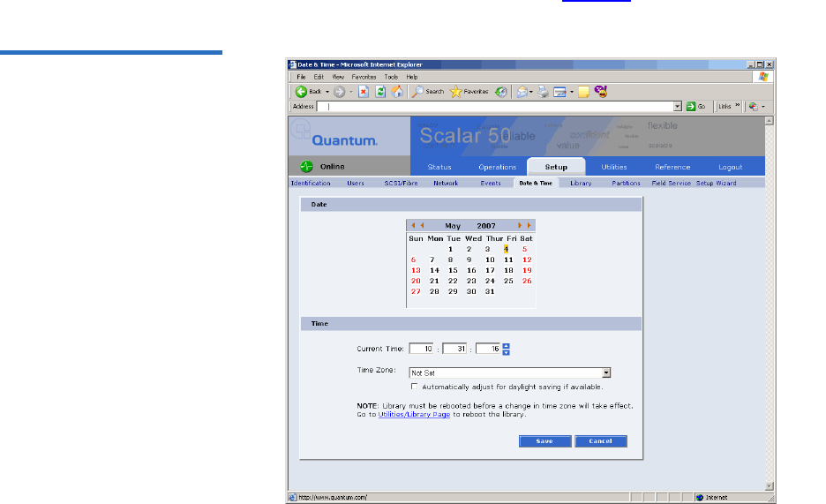Click the Logout tab

coord(730,167)
